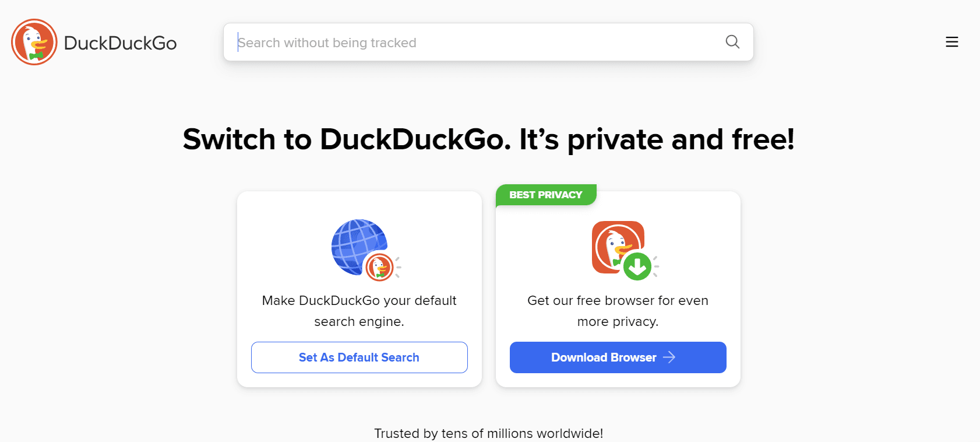980x442 pixels.
Task: Click the 'Make DuckDuckGo your default' description
Action: (359, 311)
